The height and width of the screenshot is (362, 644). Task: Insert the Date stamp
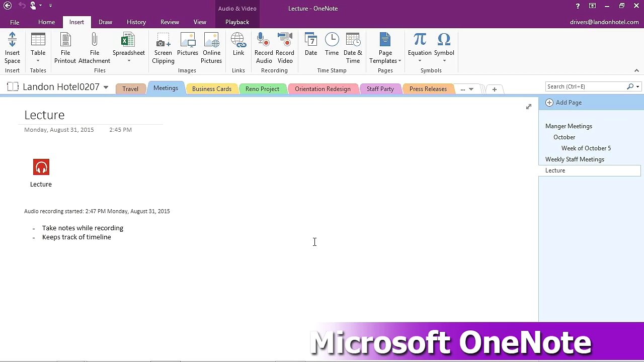pyautogui.click(x=311, y=44)
